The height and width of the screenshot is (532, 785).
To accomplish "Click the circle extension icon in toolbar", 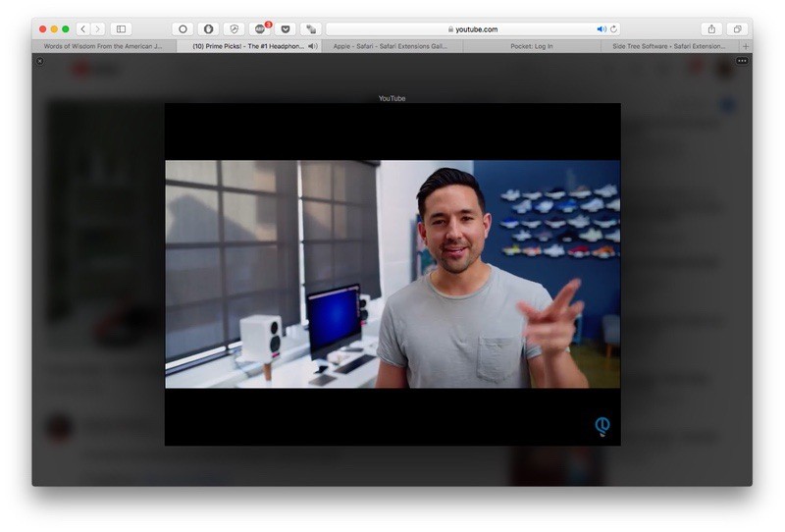I will (x=183, y=29).
